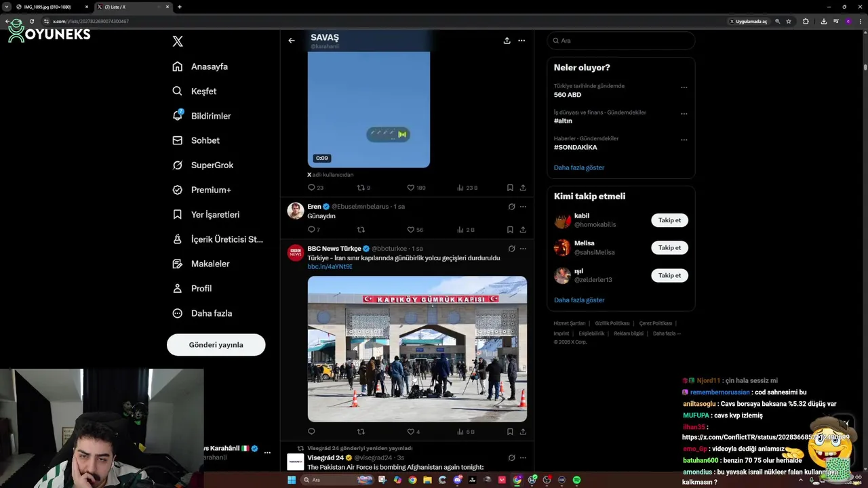The width and height of the screenshot is (868, 488).
Task: Open options for #SONDAKİKA trend
Action: [x=684, y=140]
